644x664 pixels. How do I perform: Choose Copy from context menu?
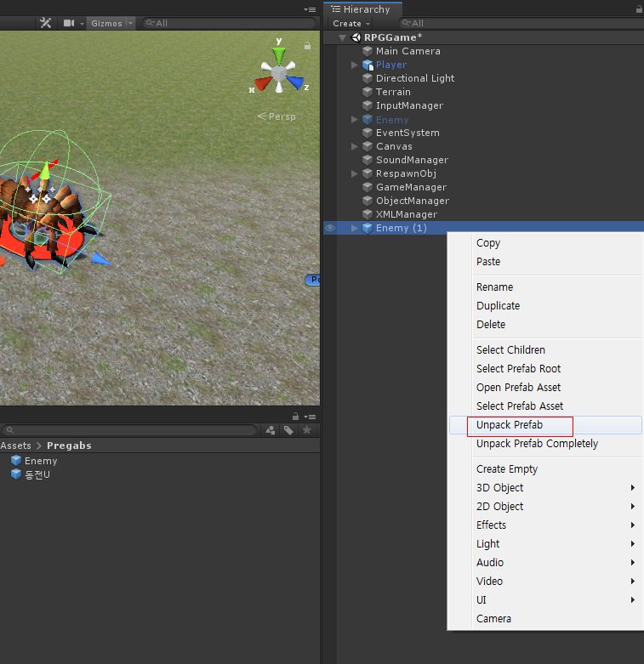(488, 243)
